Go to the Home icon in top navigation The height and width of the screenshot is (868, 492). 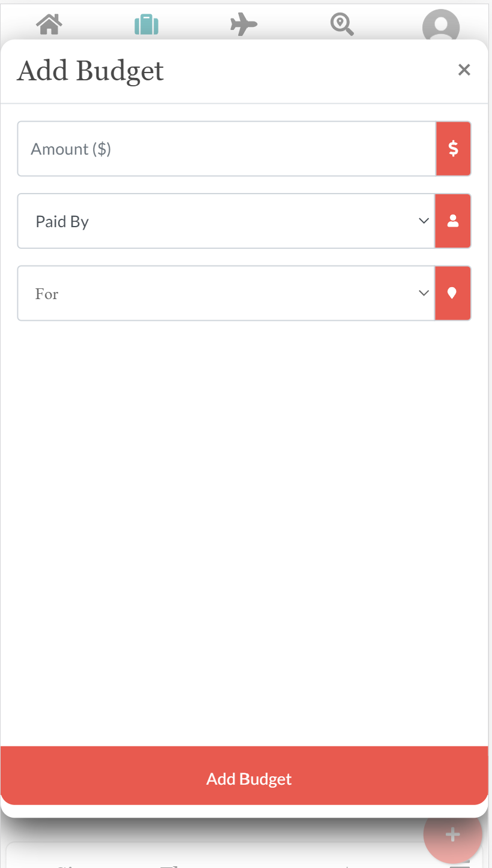(49, 25)
